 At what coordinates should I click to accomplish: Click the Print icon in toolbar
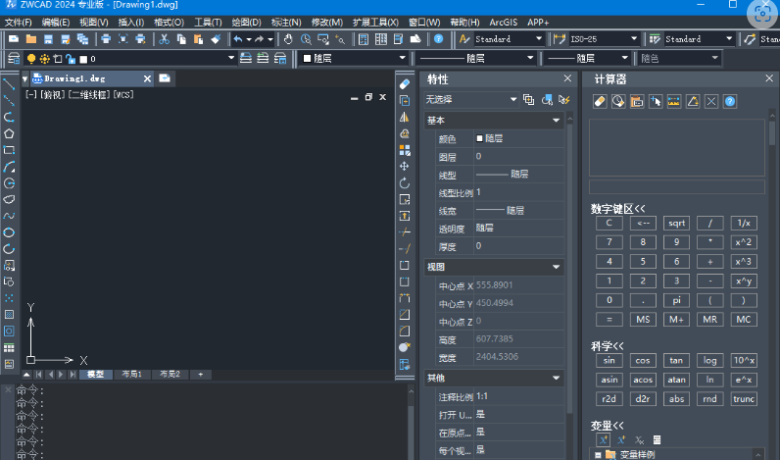(106, 39)
